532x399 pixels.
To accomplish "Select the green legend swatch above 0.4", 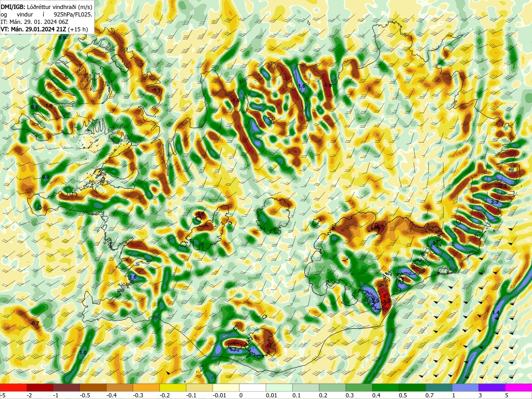I will [385, 387].
